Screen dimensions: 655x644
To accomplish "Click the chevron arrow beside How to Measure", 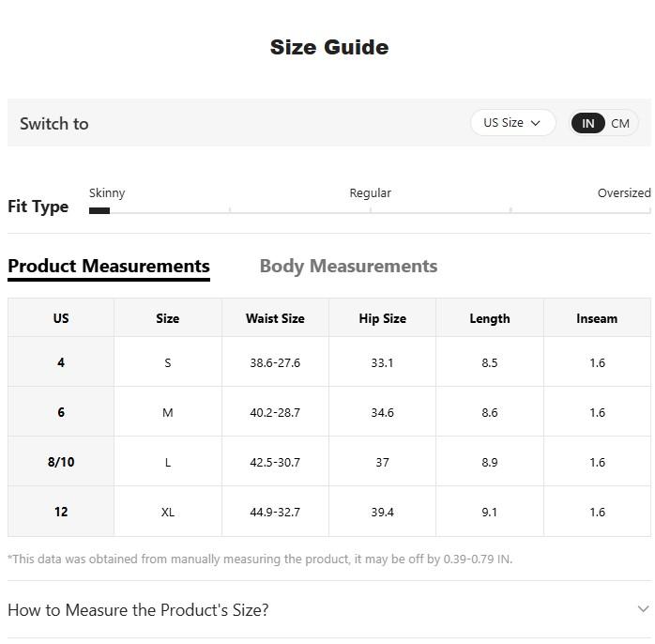I will tap(643, 609).
